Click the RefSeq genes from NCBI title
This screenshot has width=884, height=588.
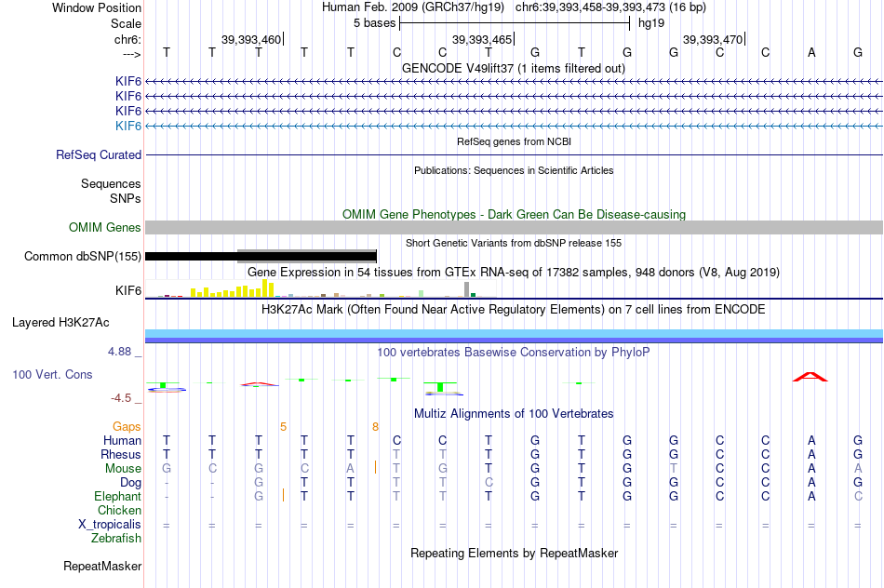[x=514, y=141]
